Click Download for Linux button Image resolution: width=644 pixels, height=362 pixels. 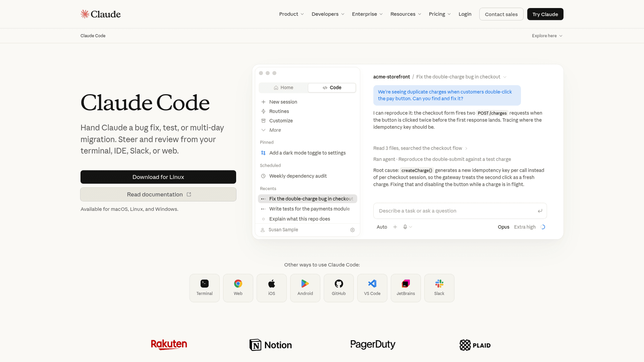pyautogui.click(x=158, y=177)
